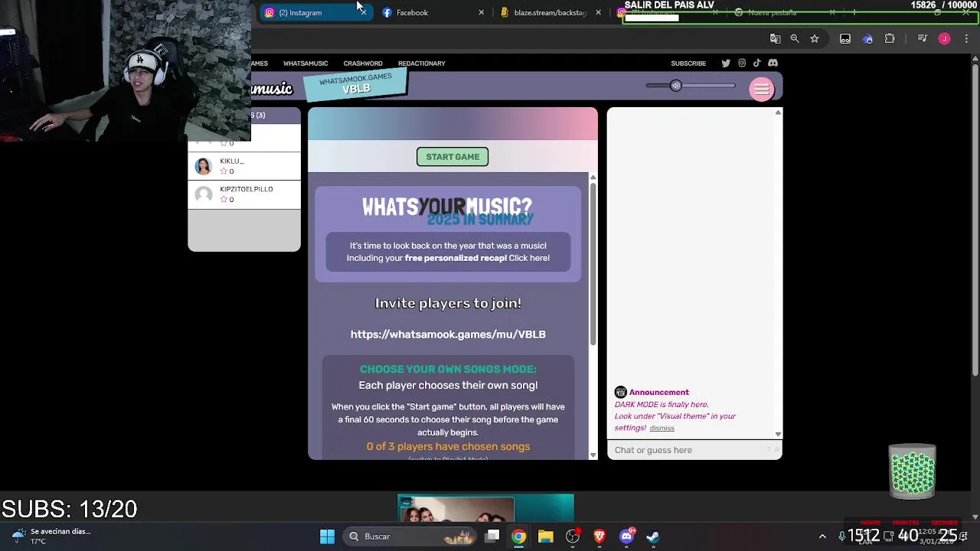Image resolution: width=980 pixels, height=551 pixels.
Task: Click the first extension icon right of the bookmark star
Action: [845, 38]
